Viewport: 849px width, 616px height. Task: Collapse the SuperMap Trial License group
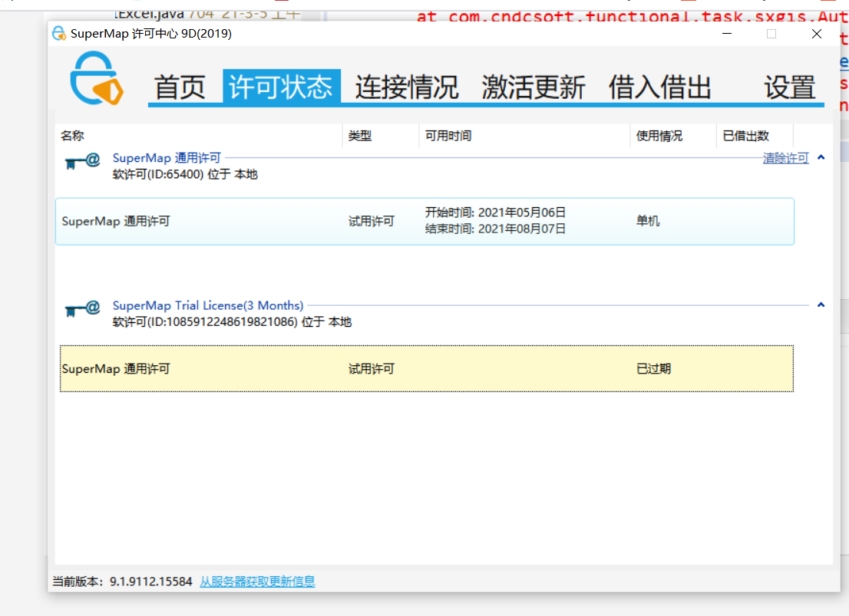[x=821, y=305]
